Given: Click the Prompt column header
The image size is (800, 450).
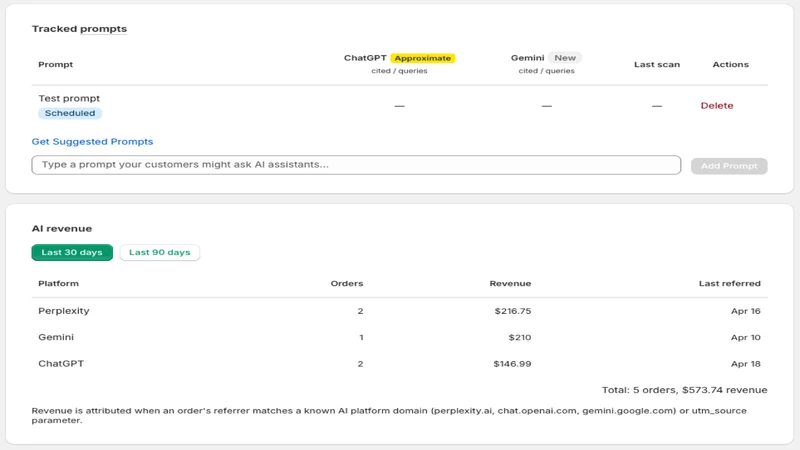Looking at the screenshot, I should [56, 65].
